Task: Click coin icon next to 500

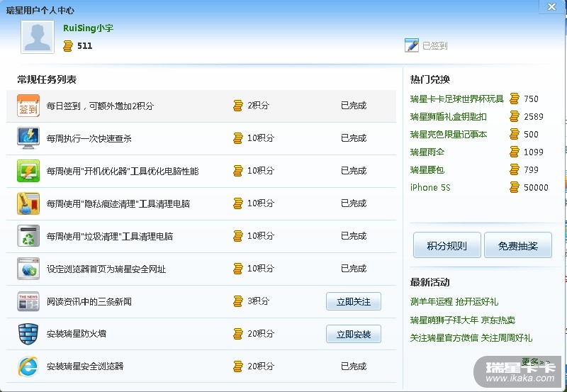Action: [x=515, y=134]
